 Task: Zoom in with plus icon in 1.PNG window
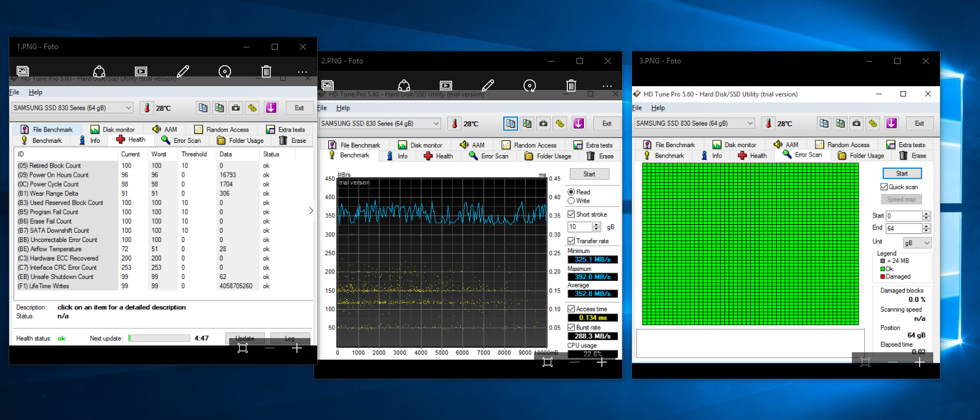coord(297,349)
